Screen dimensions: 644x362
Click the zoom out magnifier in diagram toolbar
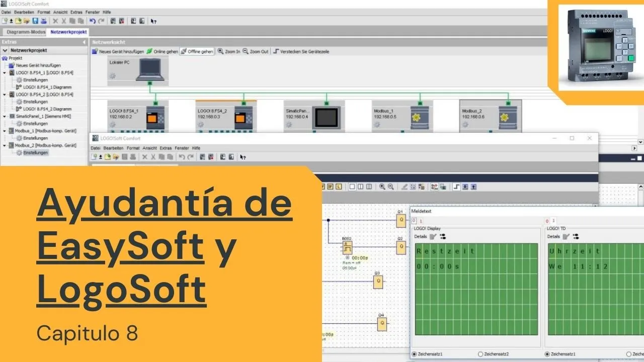[390, 187]
